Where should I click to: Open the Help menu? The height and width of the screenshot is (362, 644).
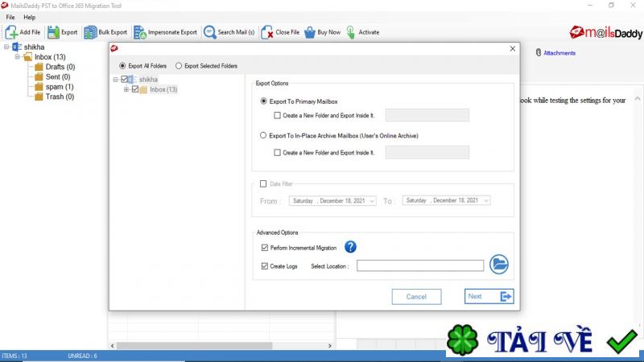click(29, 17)
